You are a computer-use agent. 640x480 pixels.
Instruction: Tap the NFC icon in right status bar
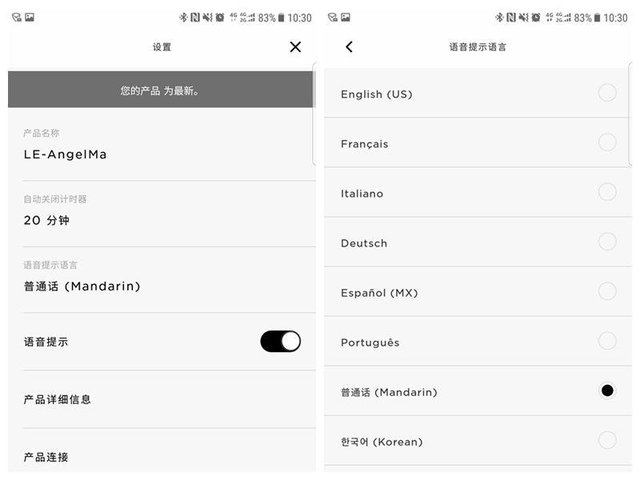(511, 17)
